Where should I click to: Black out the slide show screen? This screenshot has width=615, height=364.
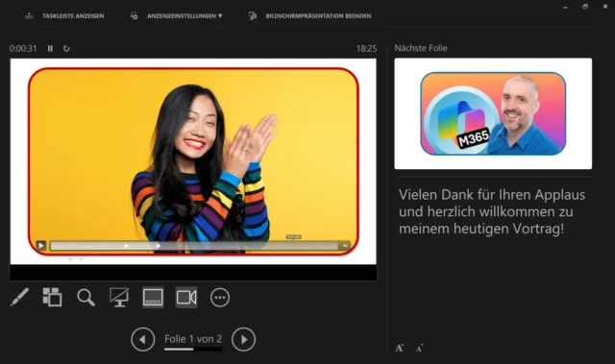pyautogui.click(x=119, y=298)
